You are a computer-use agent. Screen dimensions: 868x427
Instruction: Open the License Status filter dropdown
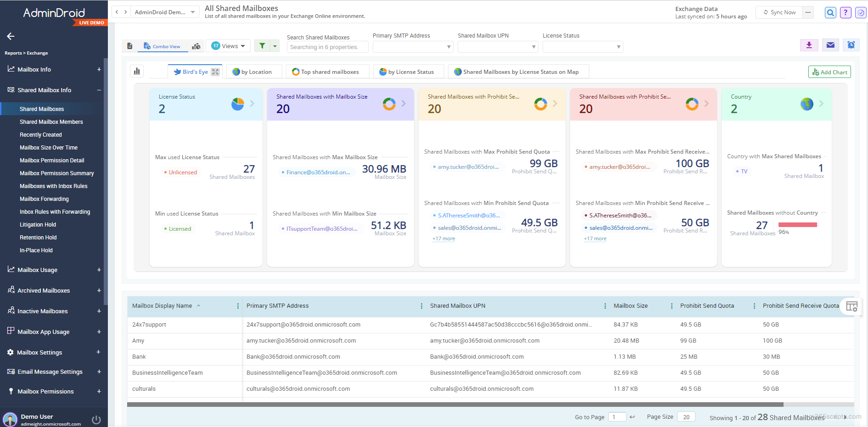[582, 47]
